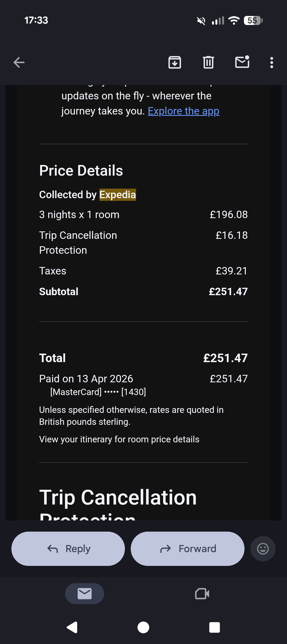Go back using the arrow icon
The width and height of the screenshot is (287, 644).
coord(19,62)
